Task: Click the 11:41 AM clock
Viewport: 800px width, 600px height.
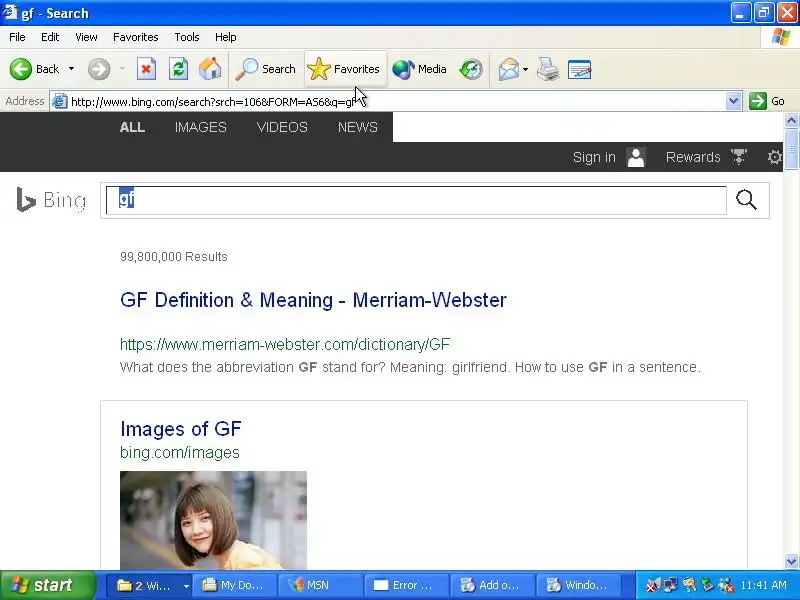Action: [x=764, y=585]
